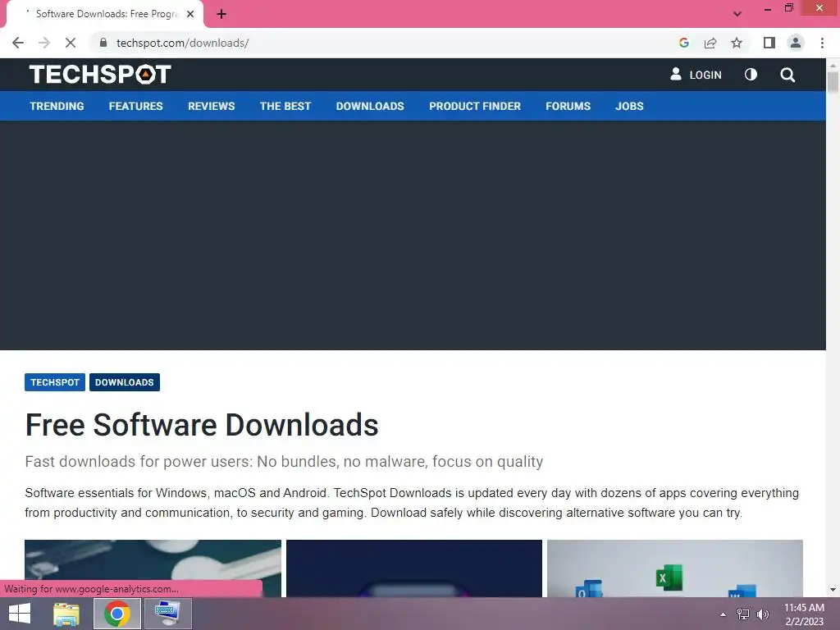
Task: Bookmark this page with the star icon
Action: point(737,43)
